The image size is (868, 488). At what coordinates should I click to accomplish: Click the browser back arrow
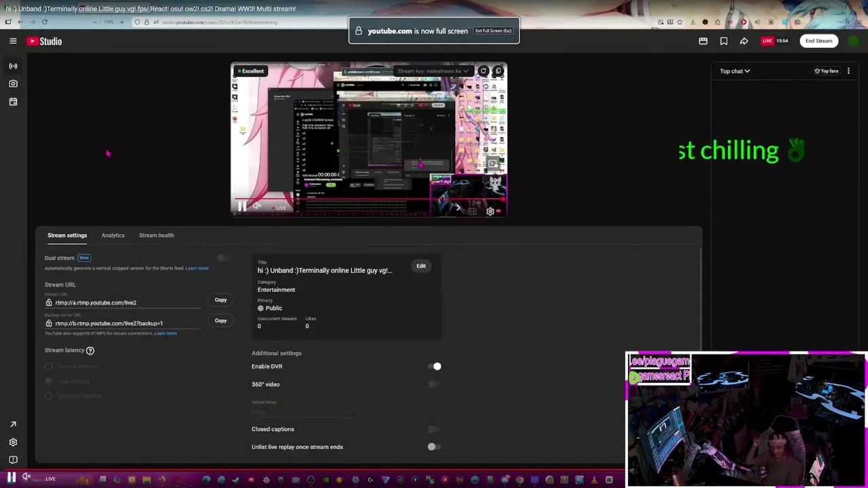(x=20, y=22)
